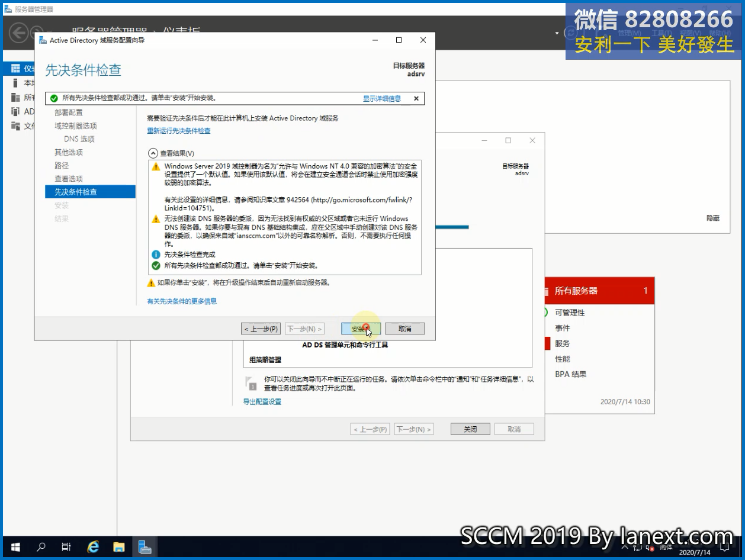Open 可管理性 in the 所有服务器 tile

(x=570, y=313)
